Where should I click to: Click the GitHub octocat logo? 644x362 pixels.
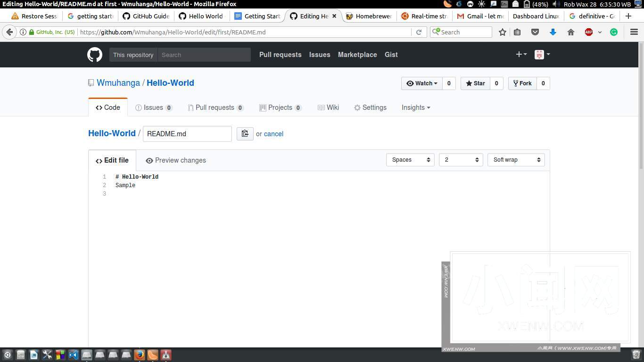click(x=95, y=55)
